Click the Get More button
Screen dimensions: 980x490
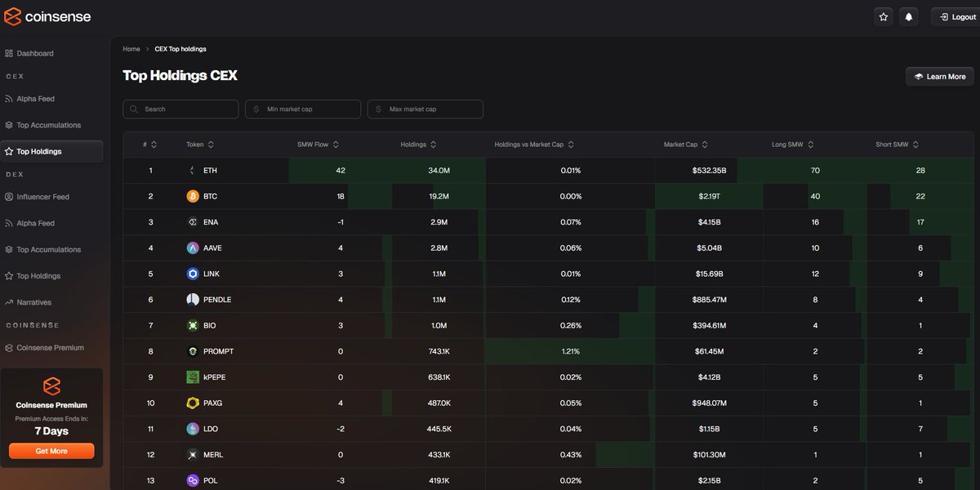(51, 451)
